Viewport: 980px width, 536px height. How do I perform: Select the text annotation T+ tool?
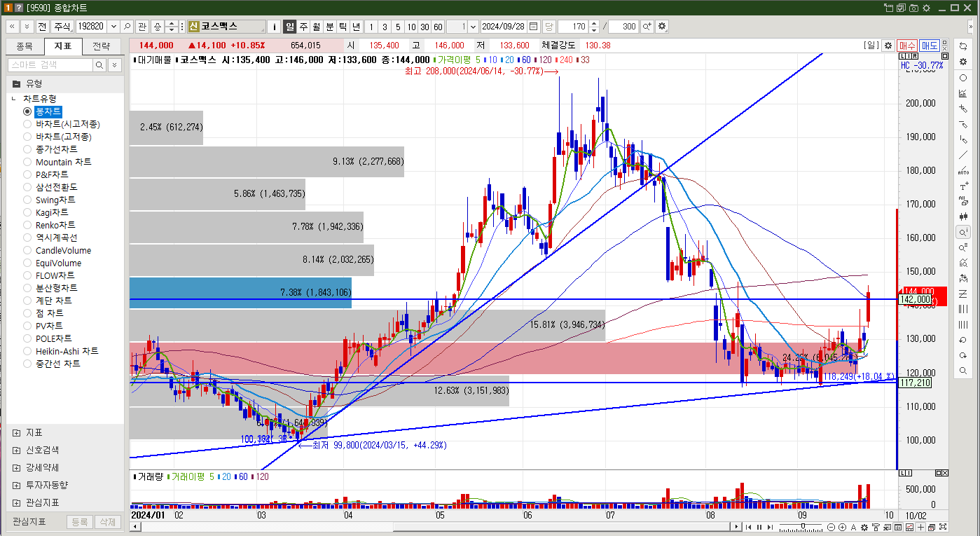(x=963, y=186)
